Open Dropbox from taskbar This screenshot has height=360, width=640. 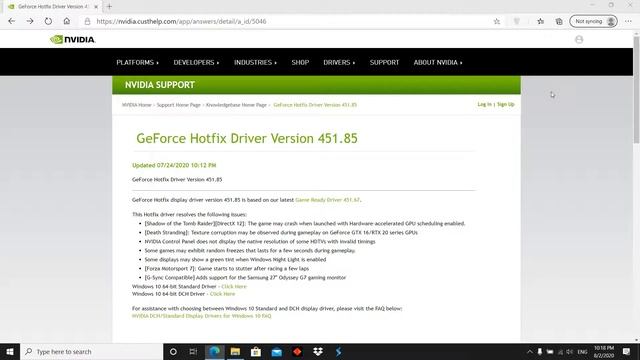click(318, 351)
